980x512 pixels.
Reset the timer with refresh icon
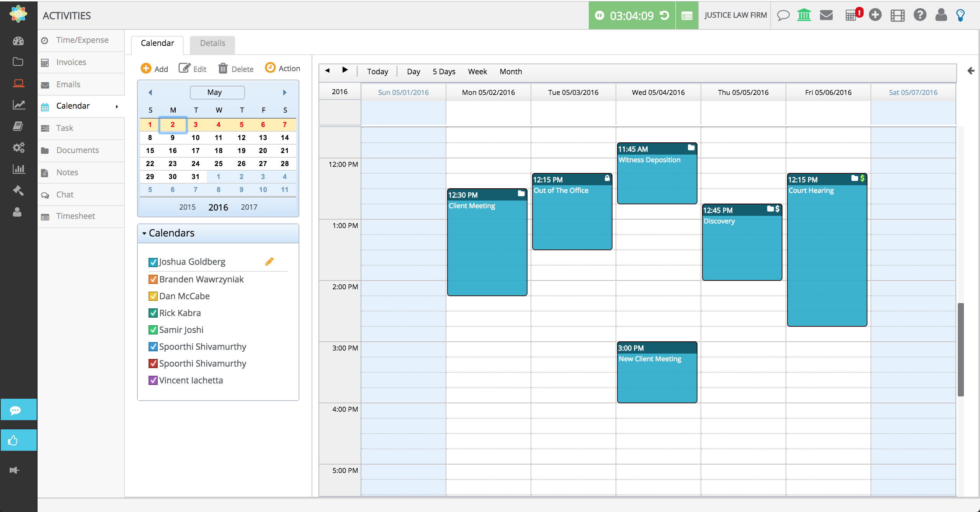[x=665, y=15]
